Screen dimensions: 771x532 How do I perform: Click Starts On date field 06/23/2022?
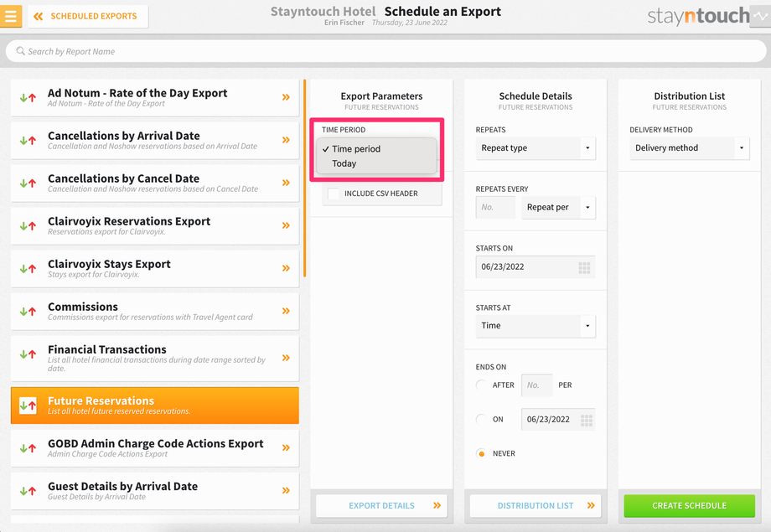tap(536, 267)
